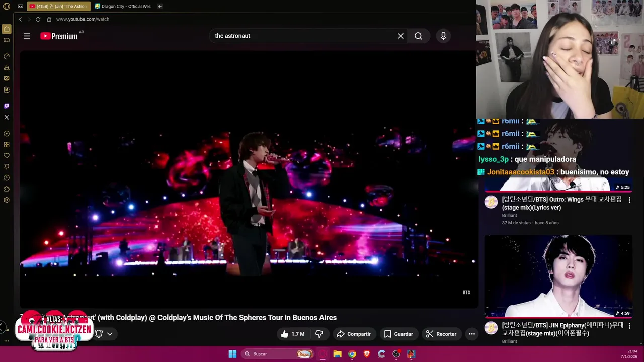
Task: Open the pinboards pin icon in the sidebar
Action: pyautogui.click(x=7, y=167)
